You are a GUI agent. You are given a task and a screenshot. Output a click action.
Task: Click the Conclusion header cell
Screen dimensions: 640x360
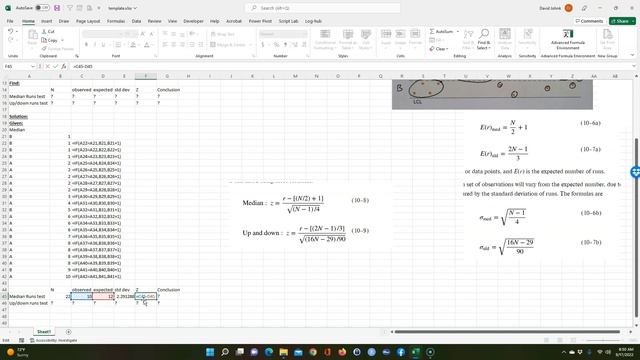coord(168,290)
